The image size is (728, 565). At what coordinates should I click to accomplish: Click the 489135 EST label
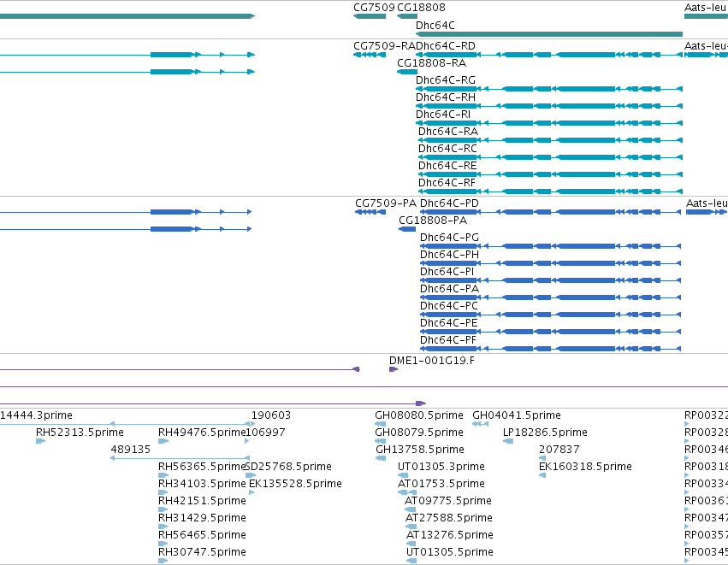click(x=131, y=450)
